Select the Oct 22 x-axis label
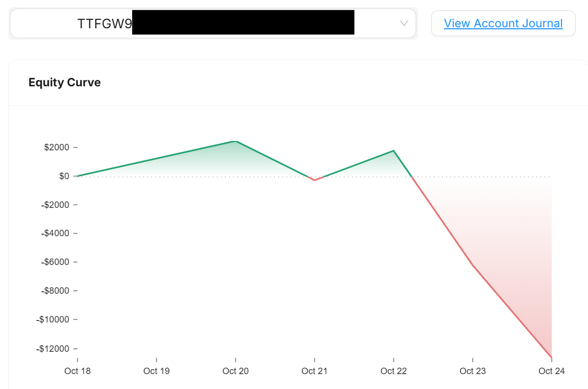 394,371
